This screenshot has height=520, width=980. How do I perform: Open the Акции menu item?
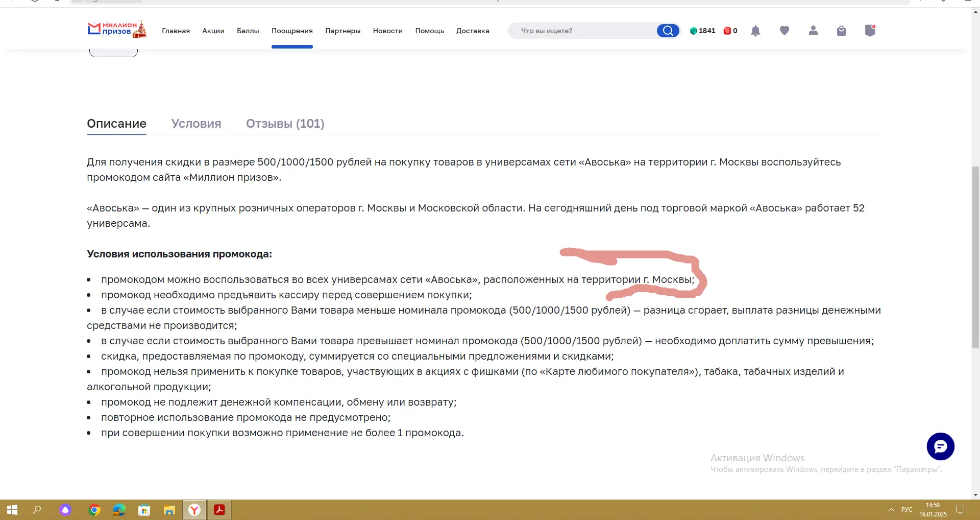tap(213, 31)
